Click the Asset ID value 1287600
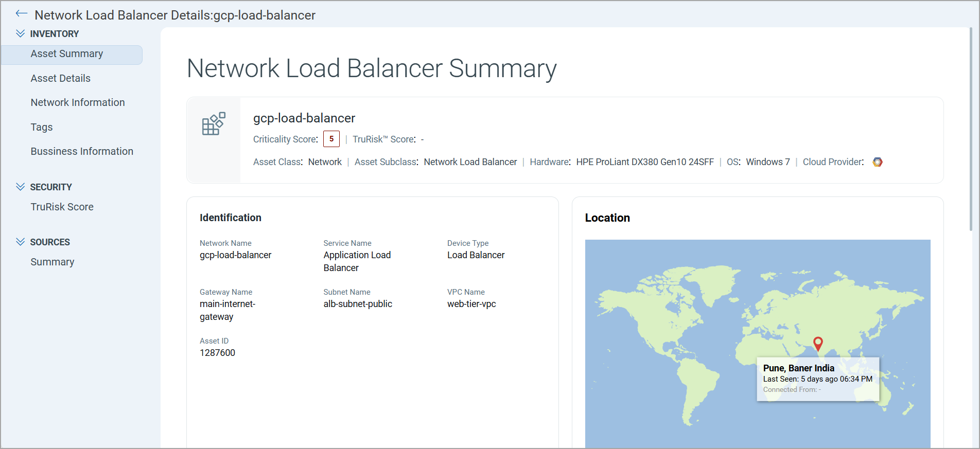 point(217,353)
